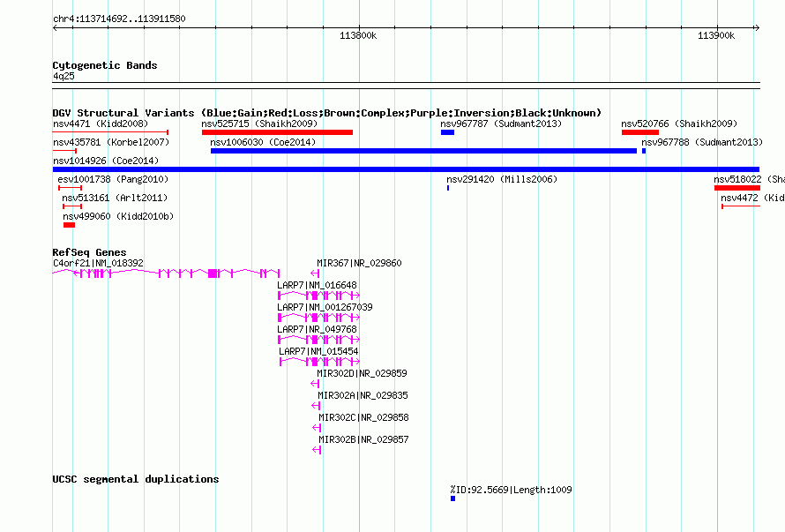Click the text MIR302C|NR_029858
The width and height of the screenshot is (785, 532).
click(363, 417)
